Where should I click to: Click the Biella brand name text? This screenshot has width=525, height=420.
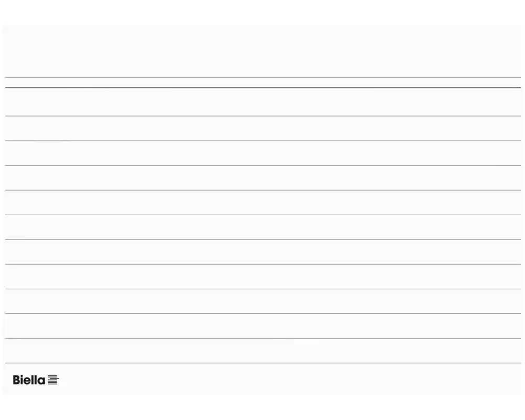pyautogui.click(x=29, y=380)
